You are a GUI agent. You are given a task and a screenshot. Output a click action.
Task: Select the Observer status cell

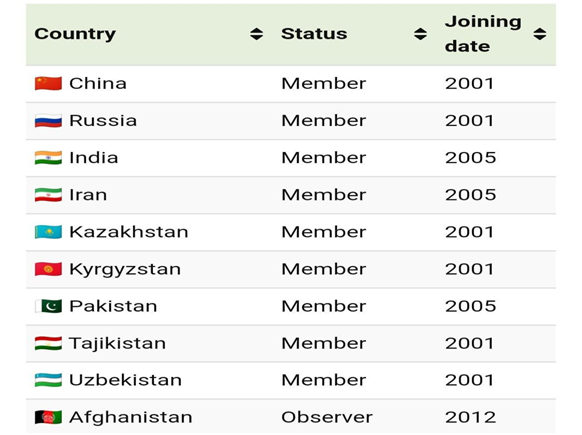click(327, 418)
